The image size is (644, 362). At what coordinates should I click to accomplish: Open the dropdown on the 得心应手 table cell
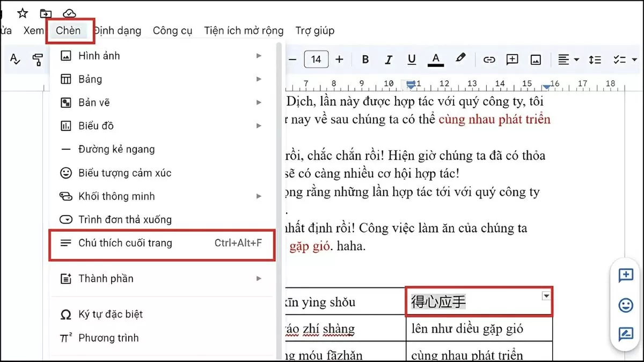click(546, 295)
